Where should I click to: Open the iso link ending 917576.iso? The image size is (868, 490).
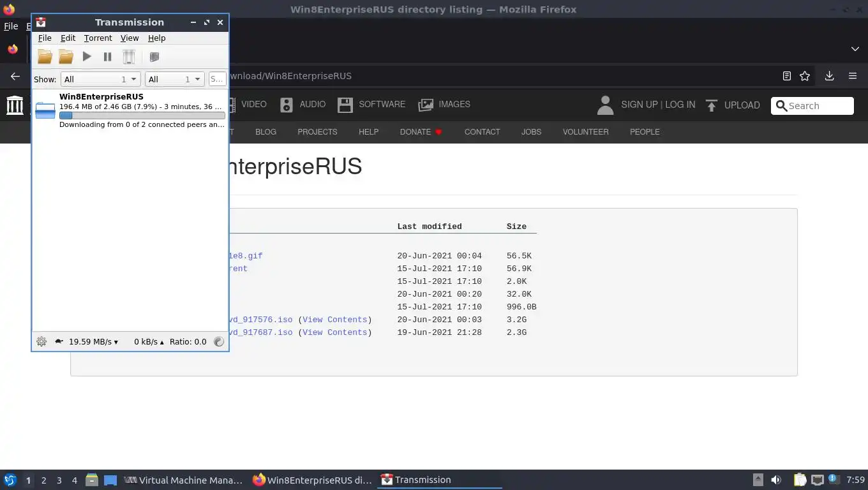[x=261, y=320]
